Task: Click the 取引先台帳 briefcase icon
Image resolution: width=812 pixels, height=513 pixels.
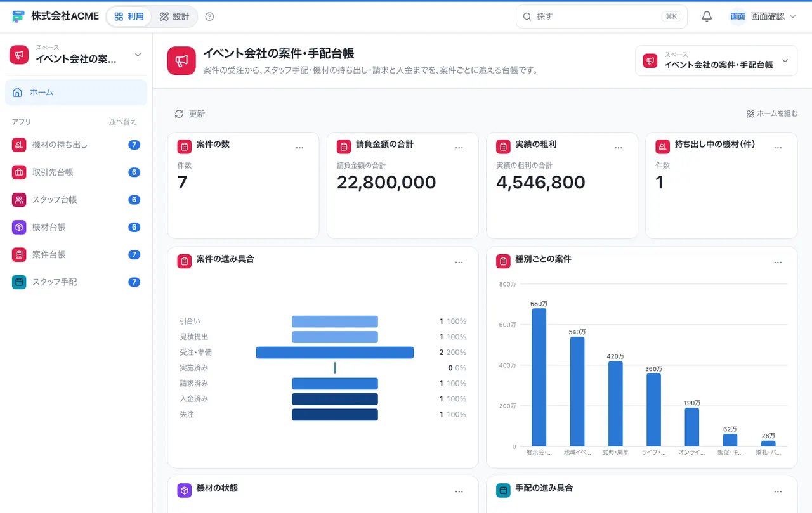Action: [x=19, y=172]
